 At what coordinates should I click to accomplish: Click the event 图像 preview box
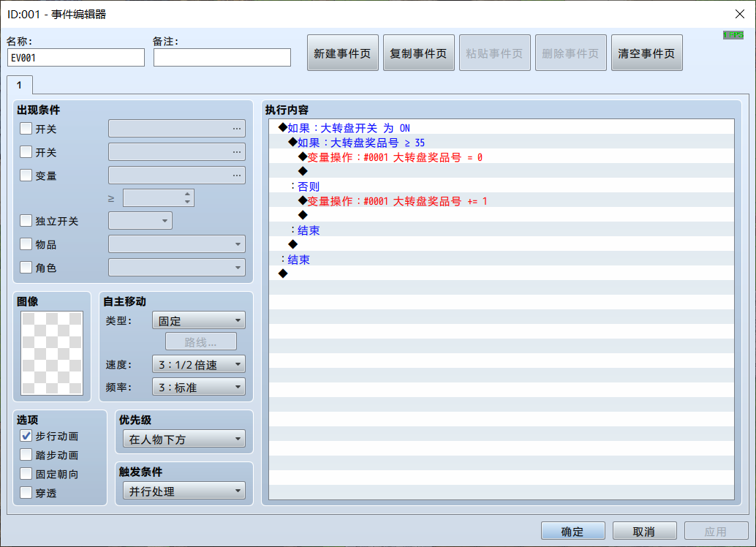(52, 353)
